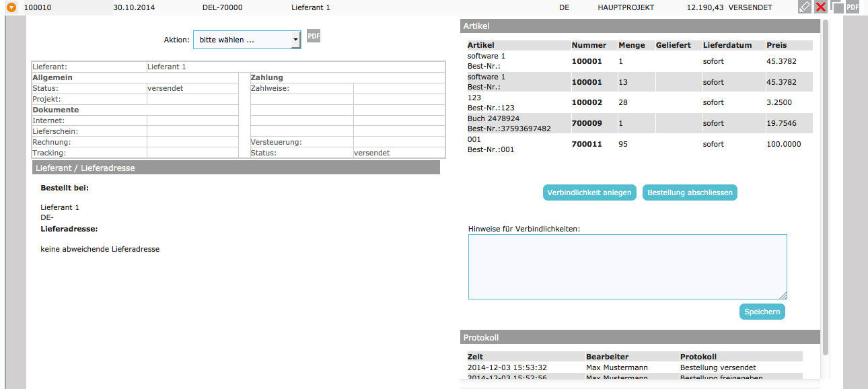Screen dimensions: 868x389
Task: Click the PDF icon beside the Aktion dropdown
Action: [x=314, y=36]
